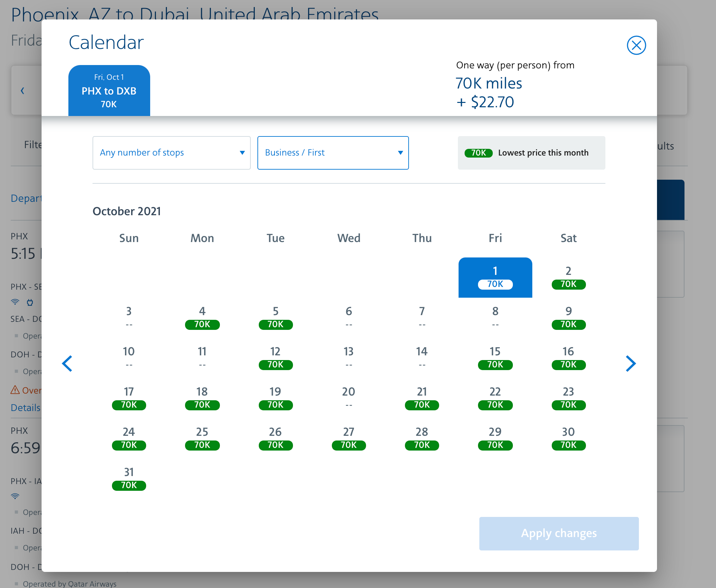
Task: Click the arrow on Business / First selector
Action: [400, 153]
